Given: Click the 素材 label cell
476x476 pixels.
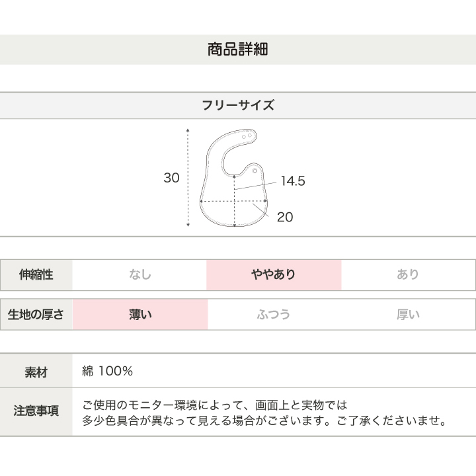Looking at the screenshot, I should point(36,372).
